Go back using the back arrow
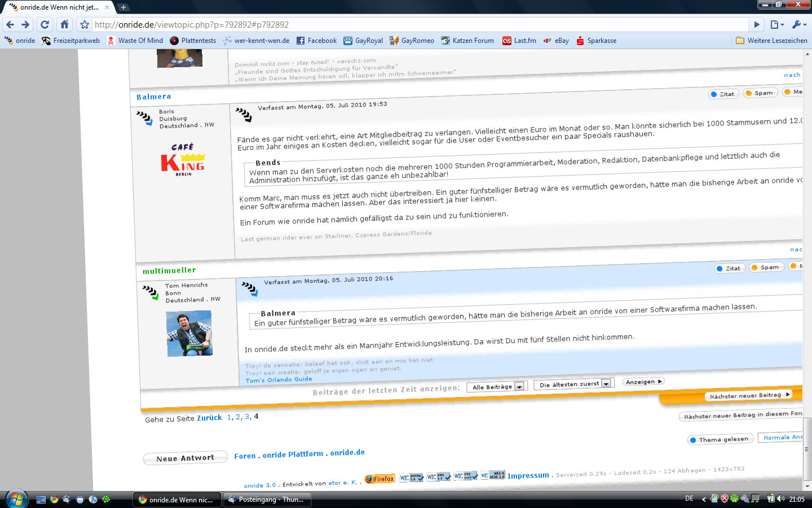 coord(10,24)
